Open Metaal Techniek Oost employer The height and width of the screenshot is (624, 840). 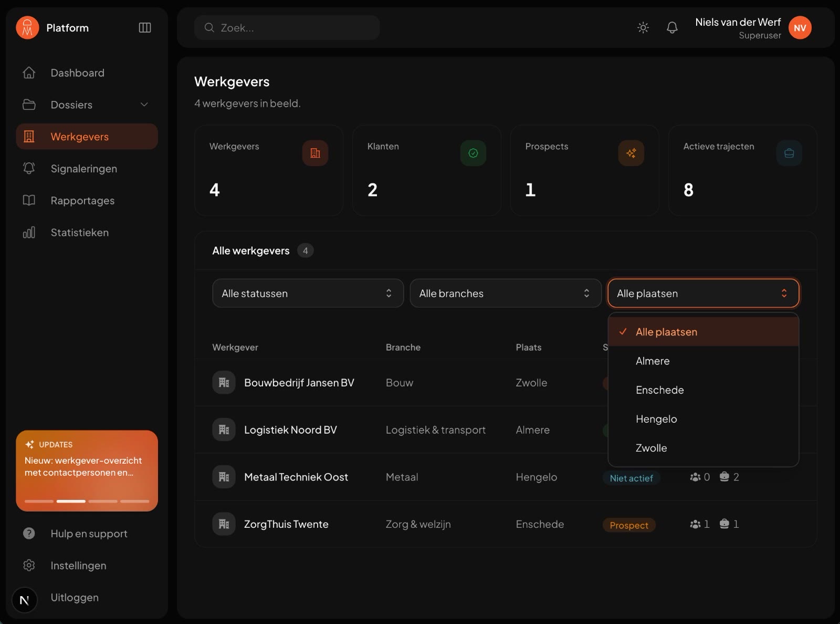pyautogui.click(x=296, y=477)
